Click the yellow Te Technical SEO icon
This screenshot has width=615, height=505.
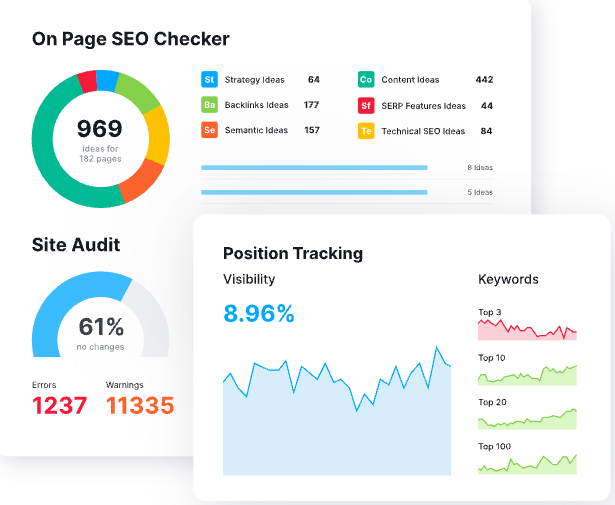366,130
